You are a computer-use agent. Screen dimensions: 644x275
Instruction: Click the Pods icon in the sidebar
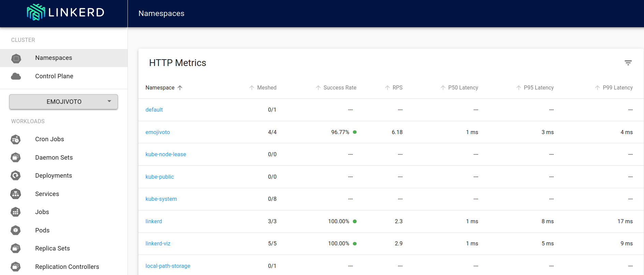pyautogui.click(x=16, y=230)
